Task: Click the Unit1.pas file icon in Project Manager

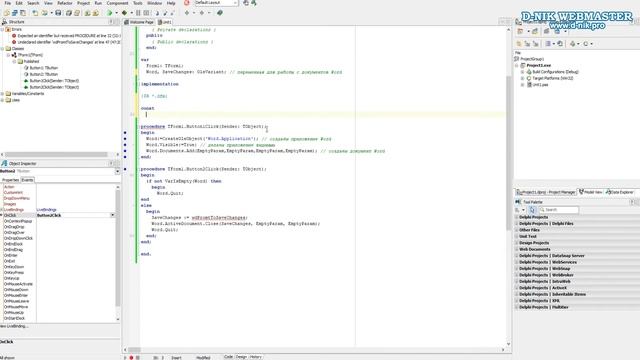Action: click(x=529, y=85)
